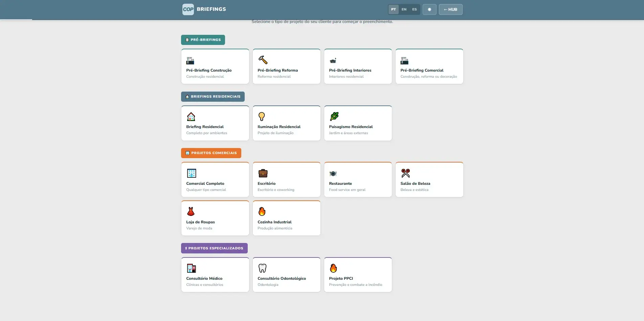
Task: Click the Pré-Briefings section label
Action: point(203,40)
